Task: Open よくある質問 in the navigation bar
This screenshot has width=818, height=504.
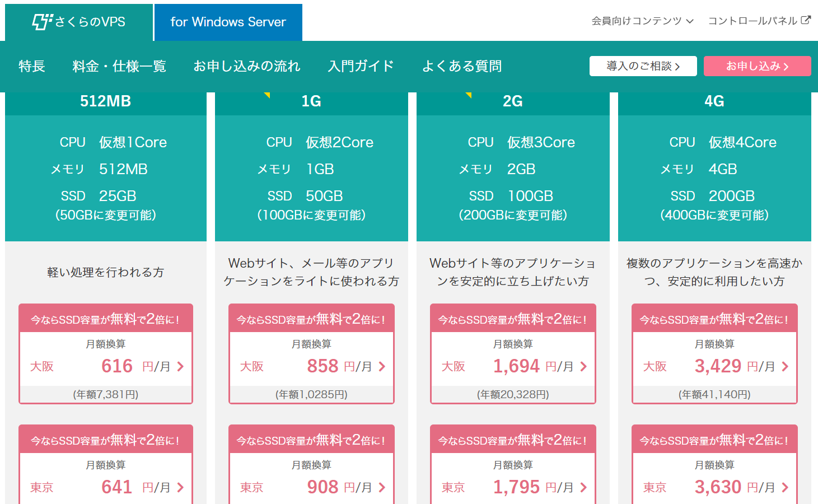Action: click(461, 66)
